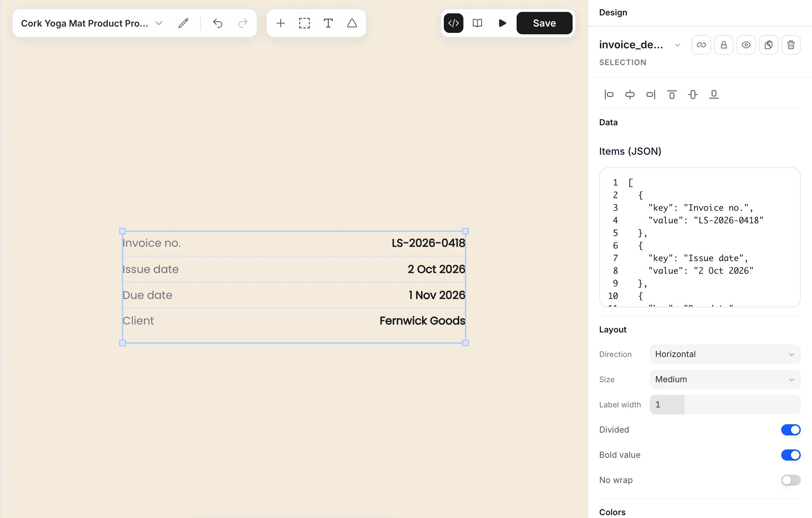Image resolution: width=812 pixels, height=518 pixels.
Task: Align selection to right edge
Action: 651,94
